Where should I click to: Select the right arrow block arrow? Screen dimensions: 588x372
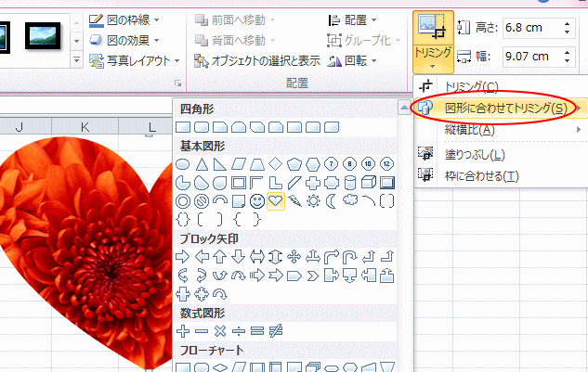point(183,257)
